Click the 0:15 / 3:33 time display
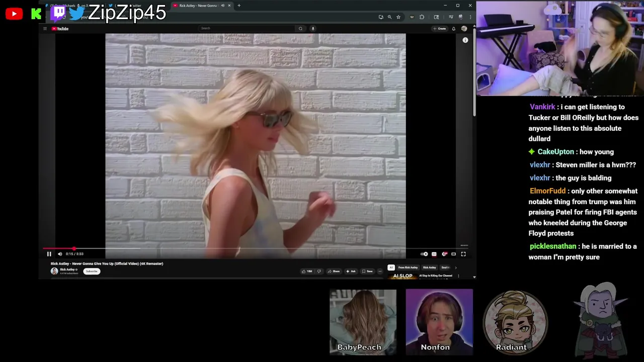The image size is (644, 362). tap(74, 254)
